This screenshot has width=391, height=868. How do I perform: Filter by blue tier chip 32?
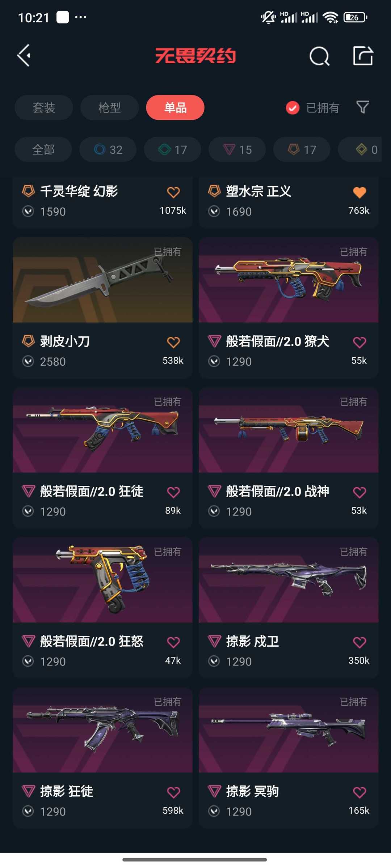tap(108, 149)
